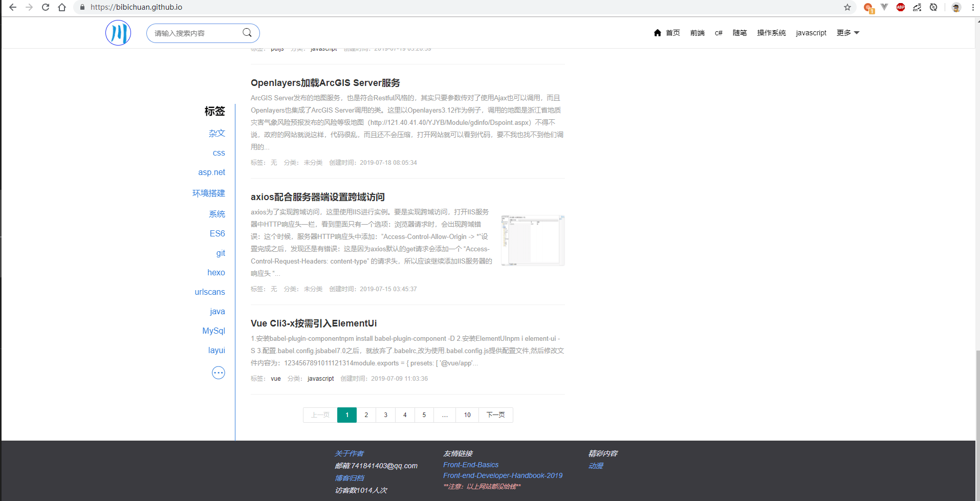Click the blue site logo icon
Image resolution: width=980 pixels, height=501 pixels.
118,33
